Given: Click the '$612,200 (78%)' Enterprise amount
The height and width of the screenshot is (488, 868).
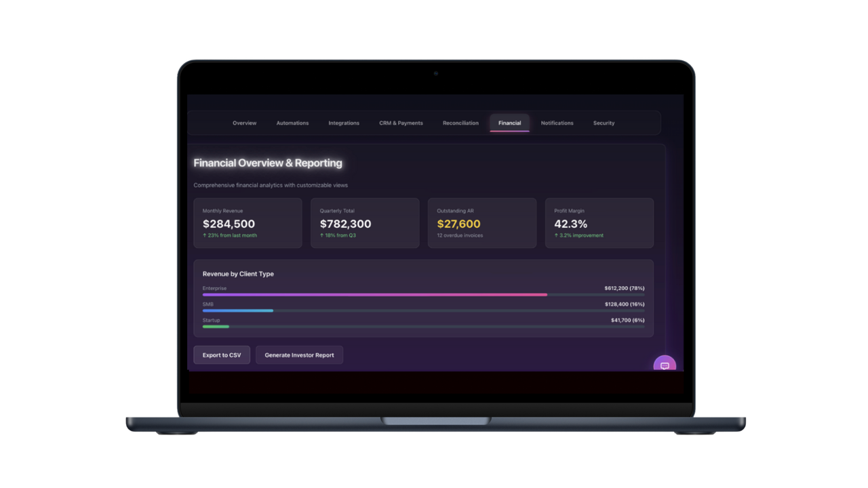Looking at the screenshot, I should coord(625,288).
